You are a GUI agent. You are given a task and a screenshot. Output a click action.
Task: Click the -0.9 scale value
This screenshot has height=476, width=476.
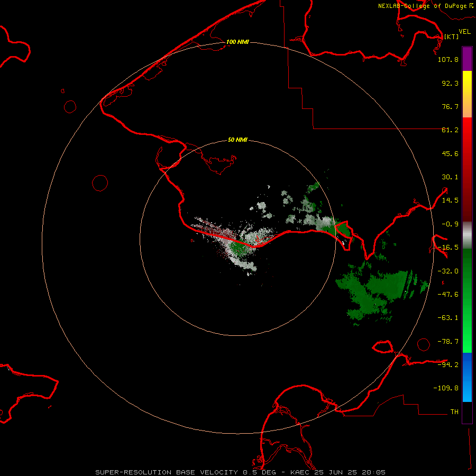[450, 224]
